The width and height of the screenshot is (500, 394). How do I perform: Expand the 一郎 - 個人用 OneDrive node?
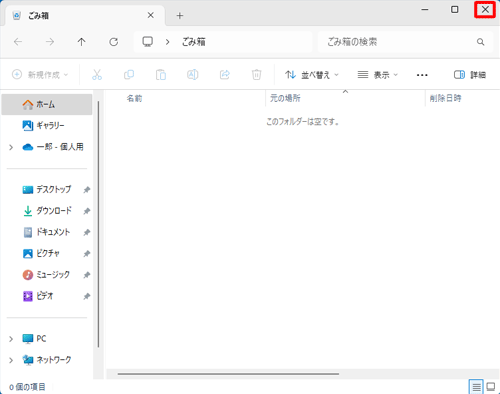click(x=11, y=147)
